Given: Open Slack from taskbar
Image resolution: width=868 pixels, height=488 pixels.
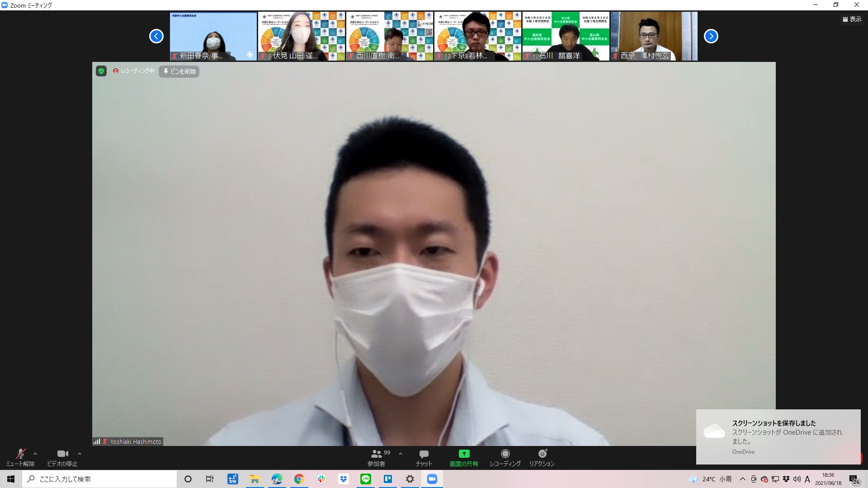Looking at the screenshot, I should (321, 479).
